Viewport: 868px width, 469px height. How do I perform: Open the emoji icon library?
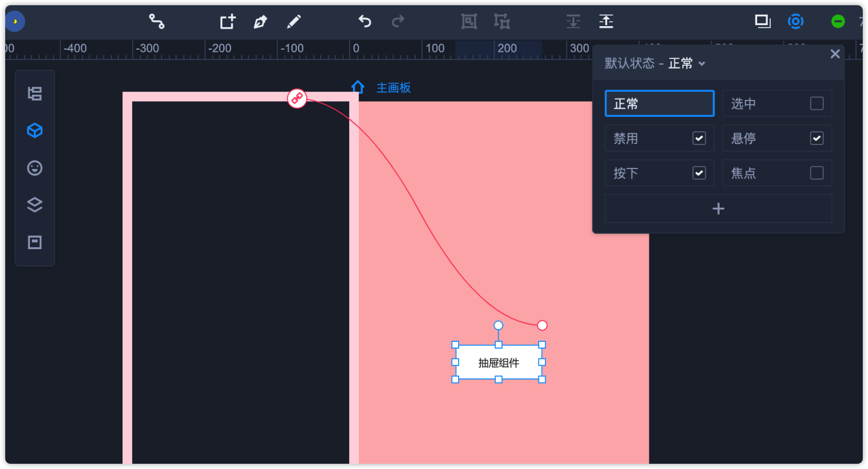tap(35, 168)
